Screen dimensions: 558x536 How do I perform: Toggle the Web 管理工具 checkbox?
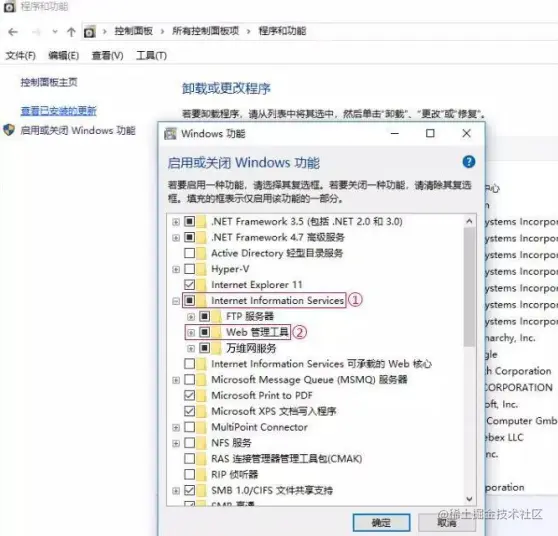point(204,332)
